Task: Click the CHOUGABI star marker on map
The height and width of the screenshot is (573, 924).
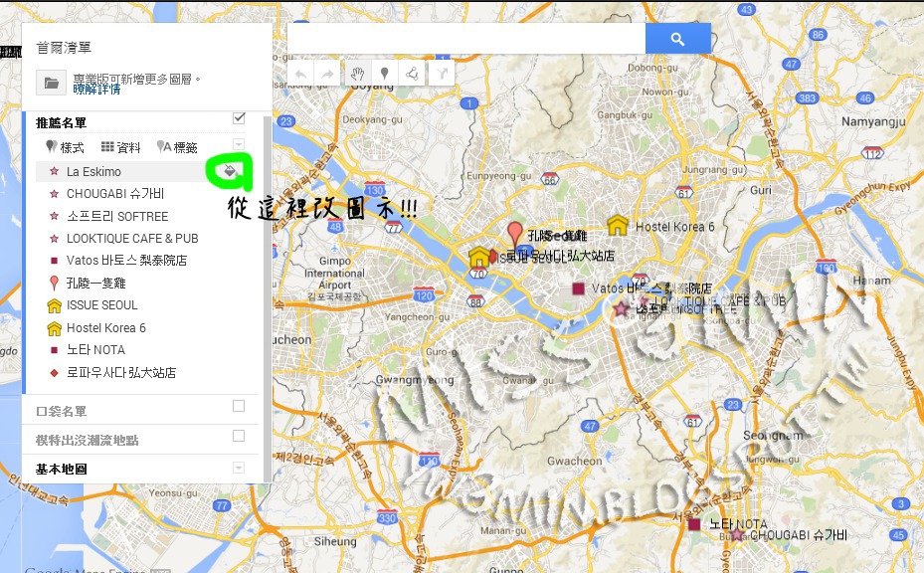Action: point(737,534)
